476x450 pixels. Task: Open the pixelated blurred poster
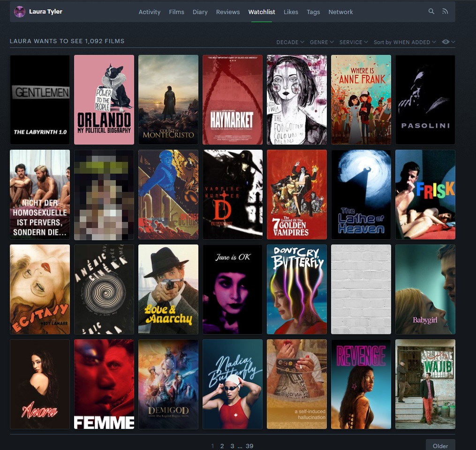click(x=104, y=194)
